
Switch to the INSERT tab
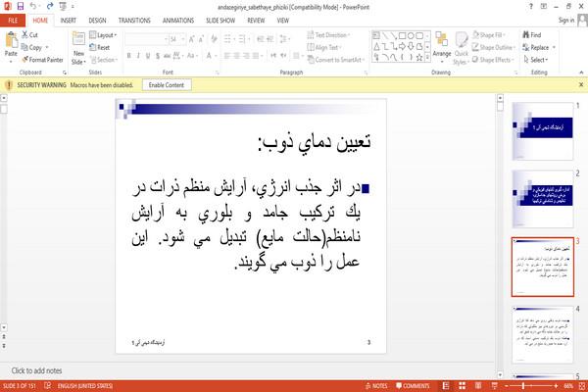pyautogui.click(x=69, y=21)
